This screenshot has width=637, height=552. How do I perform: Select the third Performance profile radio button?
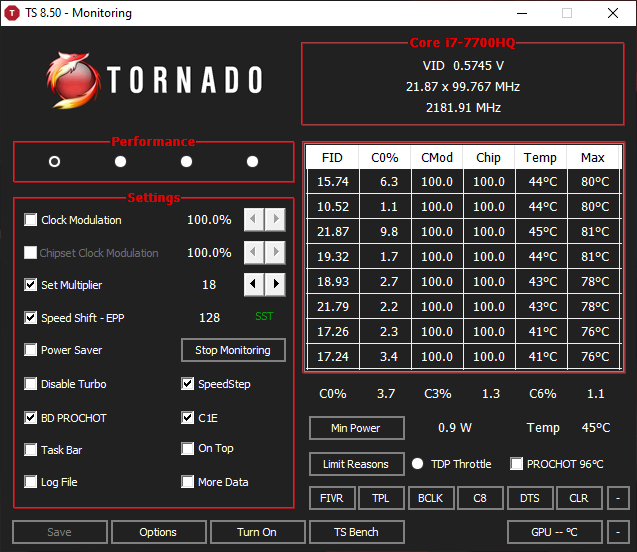(186, 162)
